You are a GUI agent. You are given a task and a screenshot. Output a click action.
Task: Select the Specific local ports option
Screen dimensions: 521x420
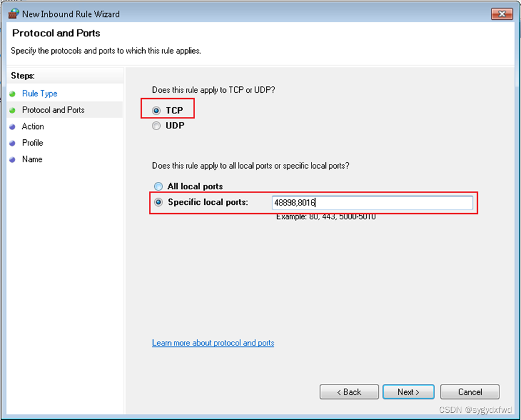(158, 202)
